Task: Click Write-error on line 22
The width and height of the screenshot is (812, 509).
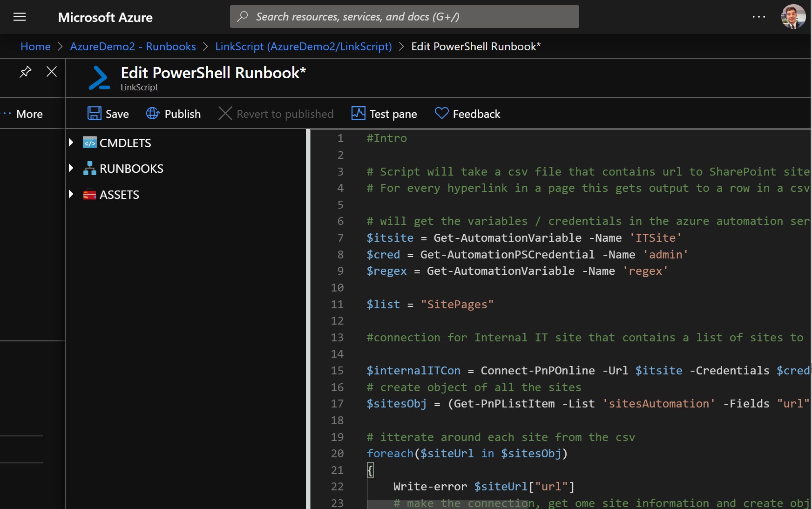Action: (x=430, y=487)
